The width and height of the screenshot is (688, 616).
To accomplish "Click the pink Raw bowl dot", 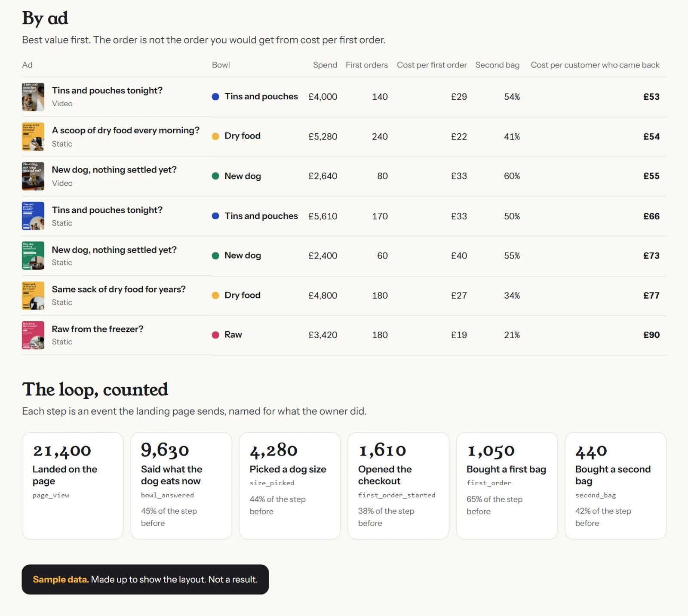I will click(215, 335).
